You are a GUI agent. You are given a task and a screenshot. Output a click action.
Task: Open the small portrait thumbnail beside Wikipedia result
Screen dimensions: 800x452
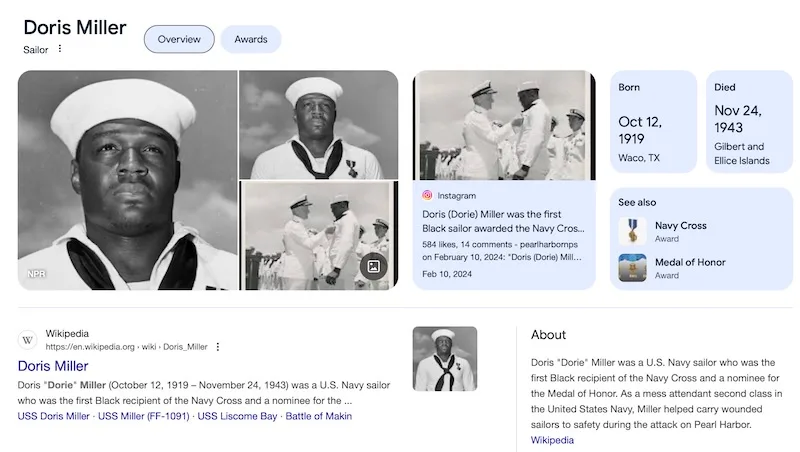[x=445, y=359]
